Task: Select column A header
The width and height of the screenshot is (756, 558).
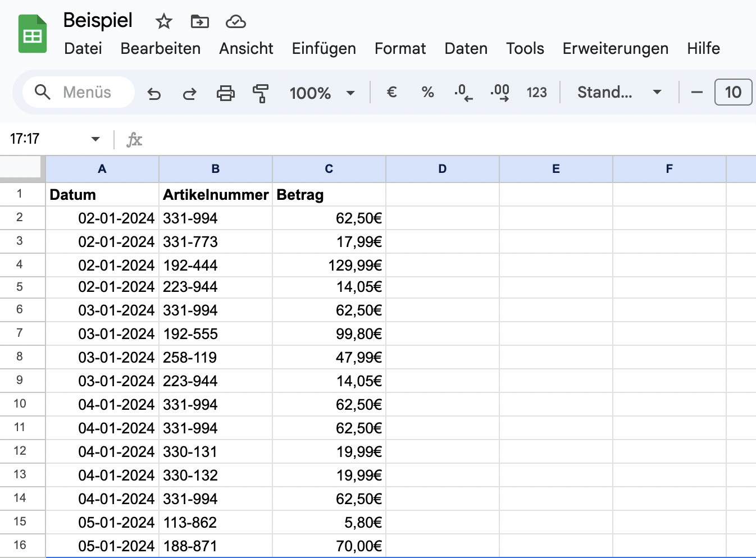Action: (102, 169)
